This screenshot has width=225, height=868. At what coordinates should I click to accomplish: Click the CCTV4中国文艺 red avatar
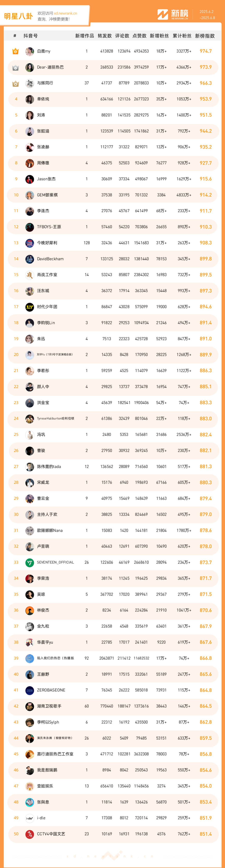pyautogui.click(x=30, y=834)
